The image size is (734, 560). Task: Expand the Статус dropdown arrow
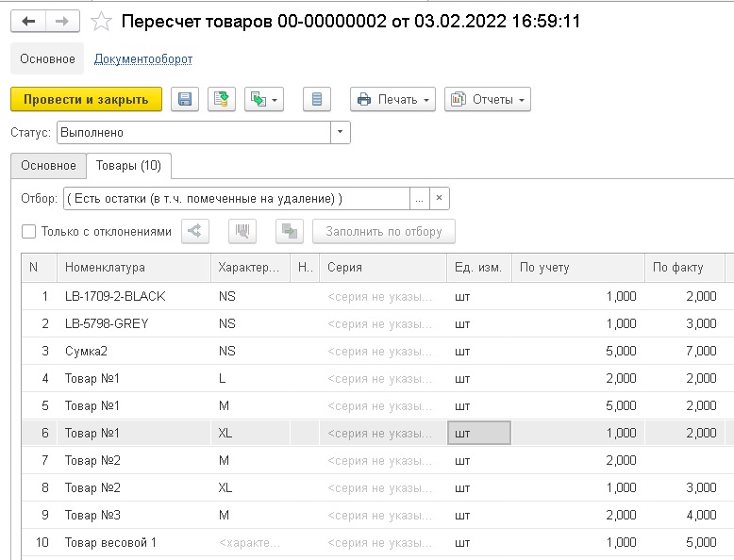click(341, 132)
